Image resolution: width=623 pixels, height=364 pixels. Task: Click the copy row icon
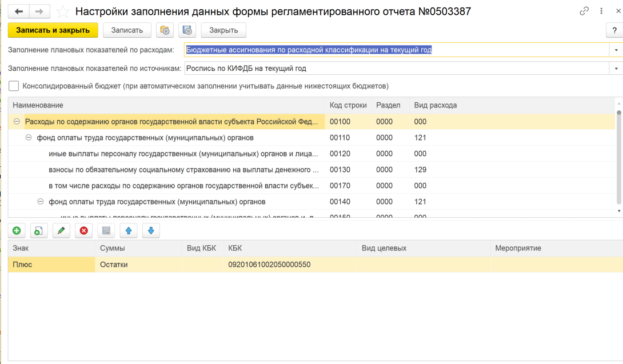[39, 230]
